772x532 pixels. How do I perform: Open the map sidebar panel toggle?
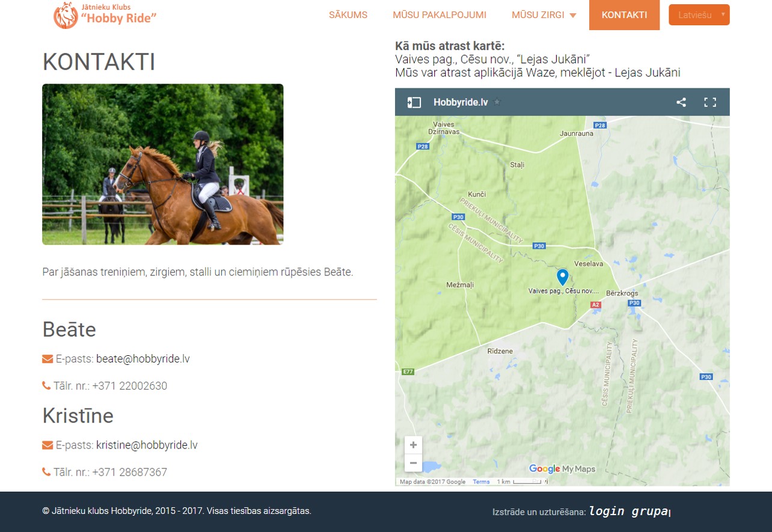pyautogui.click(x=414, y=102)
